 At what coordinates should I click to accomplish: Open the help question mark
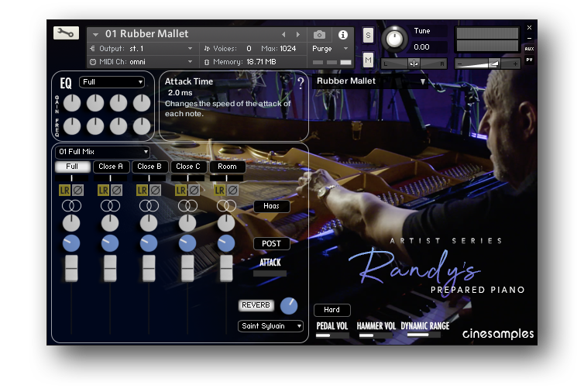(x=301, y=83)
